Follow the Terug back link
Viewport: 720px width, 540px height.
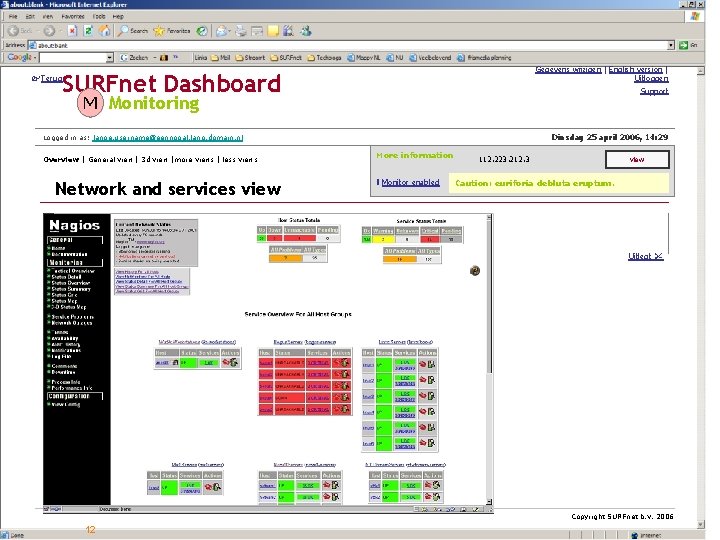51,79
